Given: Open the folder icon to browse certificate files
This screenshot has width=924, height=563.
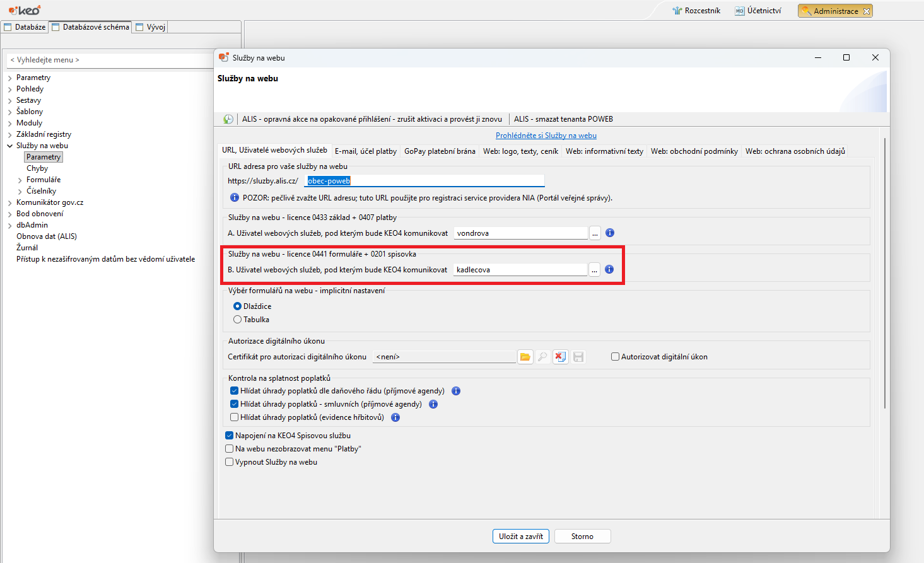Looking at the screenshot, I should click(x=525, y=356).
